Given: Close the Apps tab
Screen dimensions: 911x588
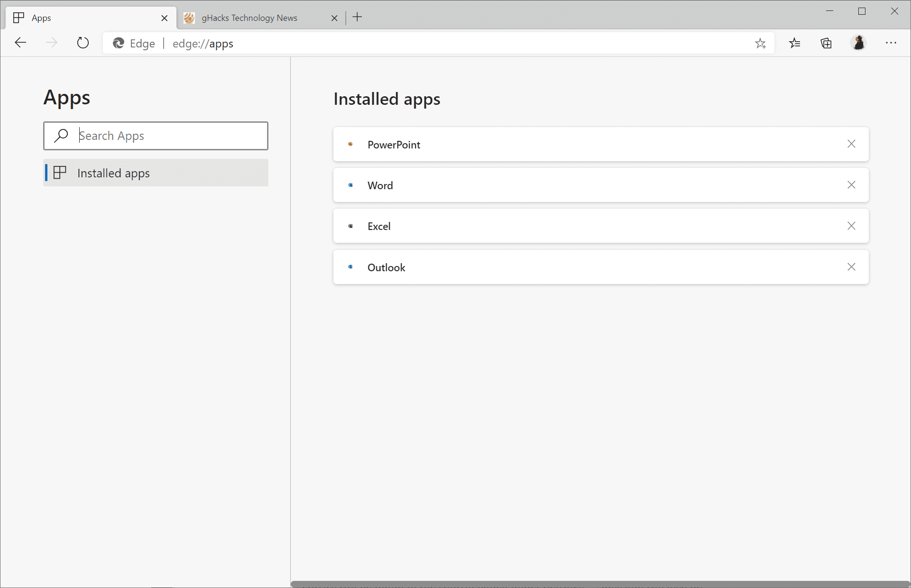Looking at the screenshot, I should [x=165, y=18].
